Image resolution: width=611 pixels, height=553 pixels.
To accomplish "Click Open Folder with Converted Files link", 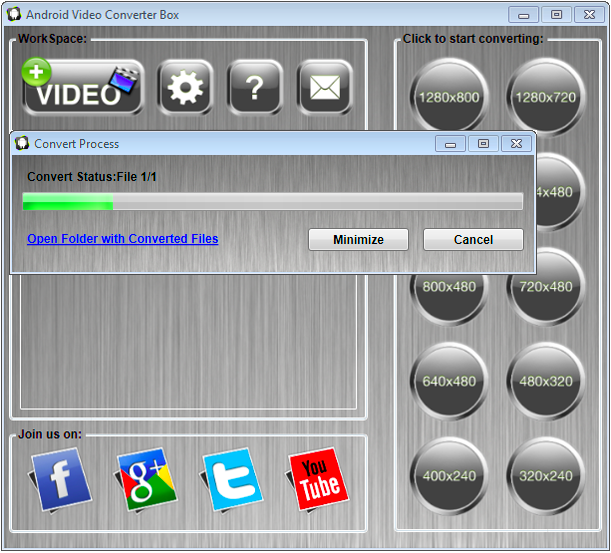I will (123, 239).
